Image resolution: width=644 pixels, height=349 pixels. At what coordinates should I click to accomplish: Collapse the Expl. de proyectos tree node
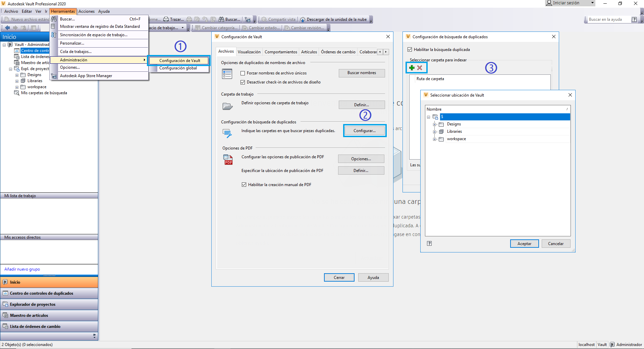tap(10, 69)
